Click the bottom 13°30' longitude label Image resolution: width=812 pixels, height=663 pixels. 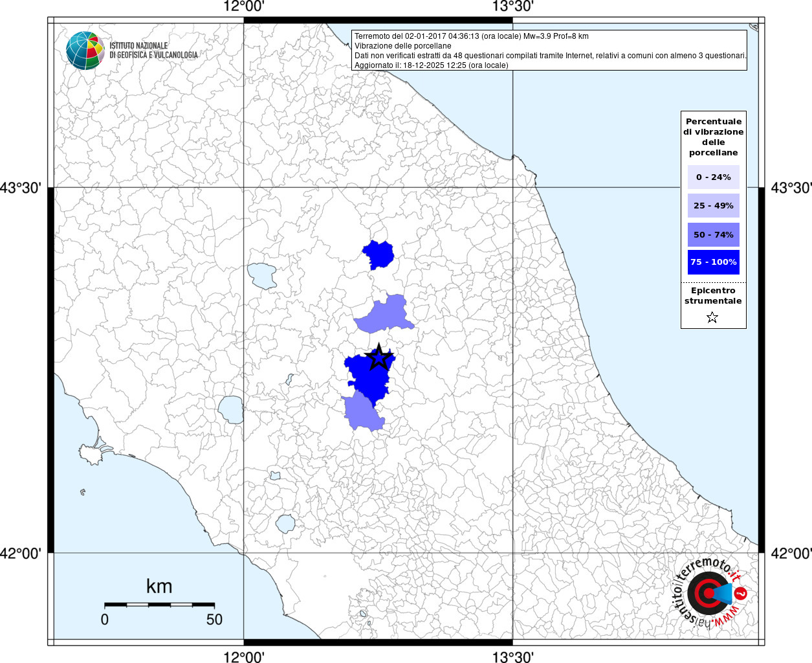(513, 657)
